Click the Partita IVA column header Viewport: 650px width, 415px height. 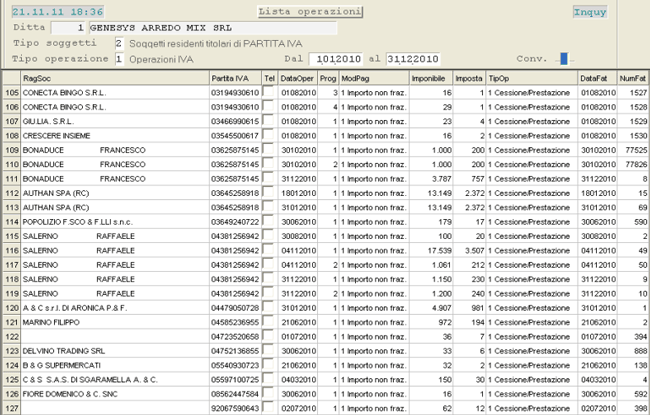(235, 76)
